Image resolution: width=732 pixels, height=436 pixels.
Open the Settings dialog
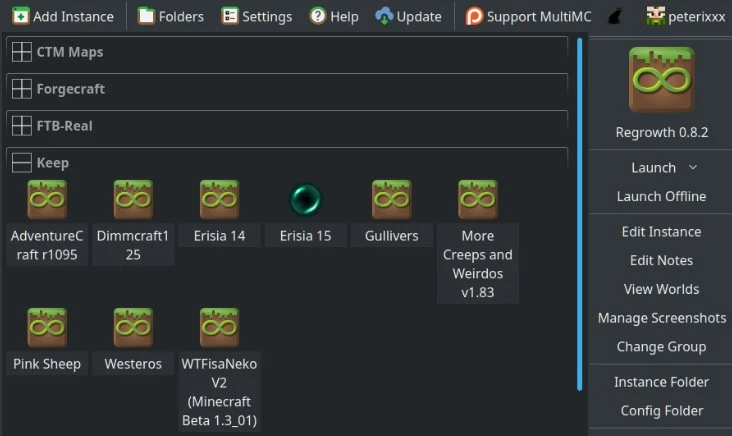coord(256,16)
